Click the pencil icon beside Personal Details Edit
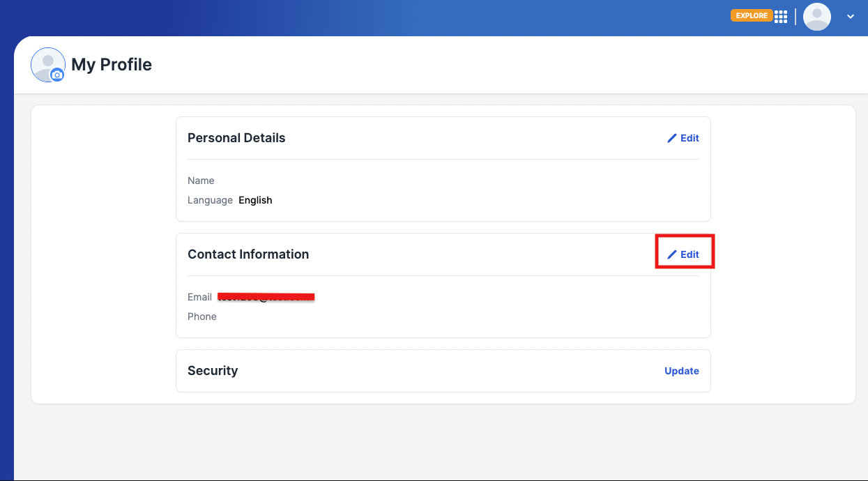 (x=671, y=138)
